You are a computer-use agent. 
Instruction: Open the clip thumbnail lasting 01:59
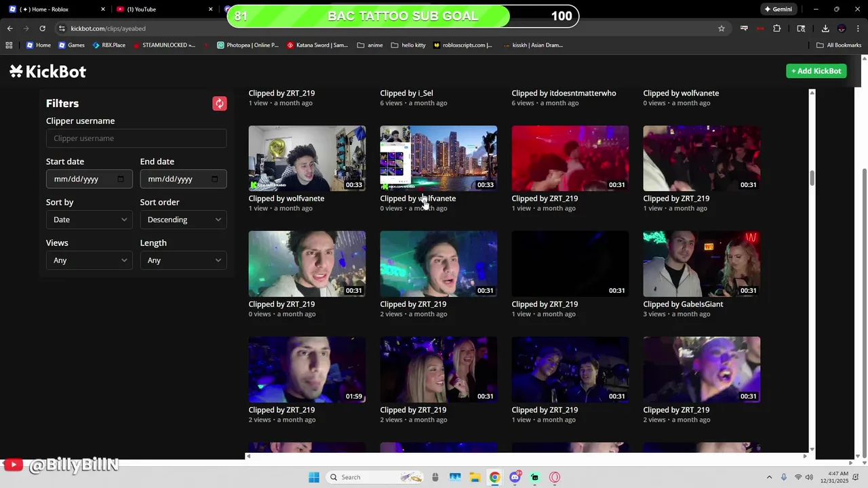click(307, 369)
